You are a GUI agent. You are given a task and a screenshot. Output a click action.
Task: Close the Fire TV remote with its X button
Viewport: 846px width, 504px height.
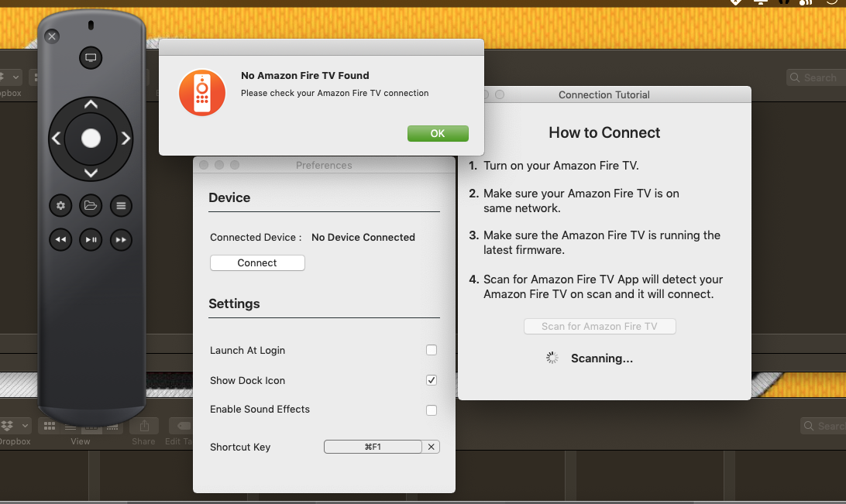[x=52, y=36]
